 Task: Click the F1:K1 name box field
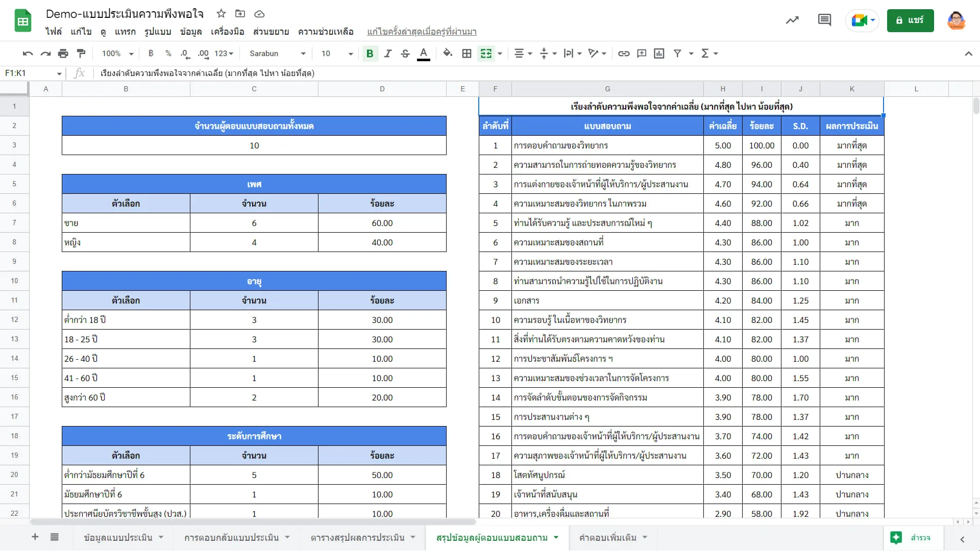tap(33, 73)
